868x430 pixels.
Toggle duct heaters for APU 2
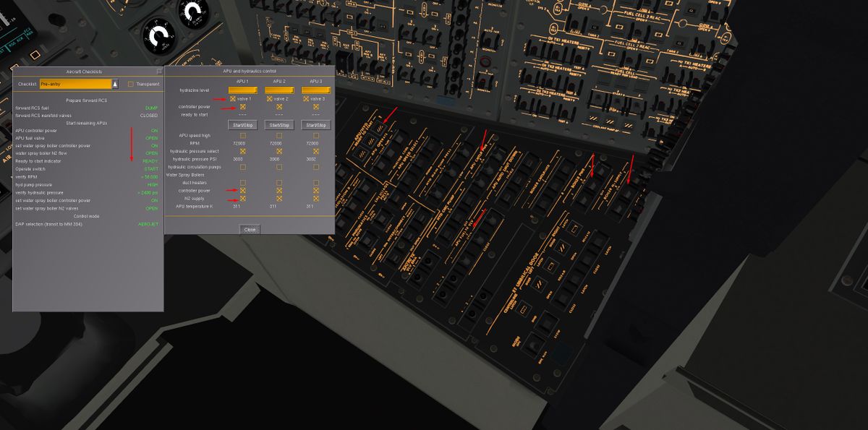point(278,183)
